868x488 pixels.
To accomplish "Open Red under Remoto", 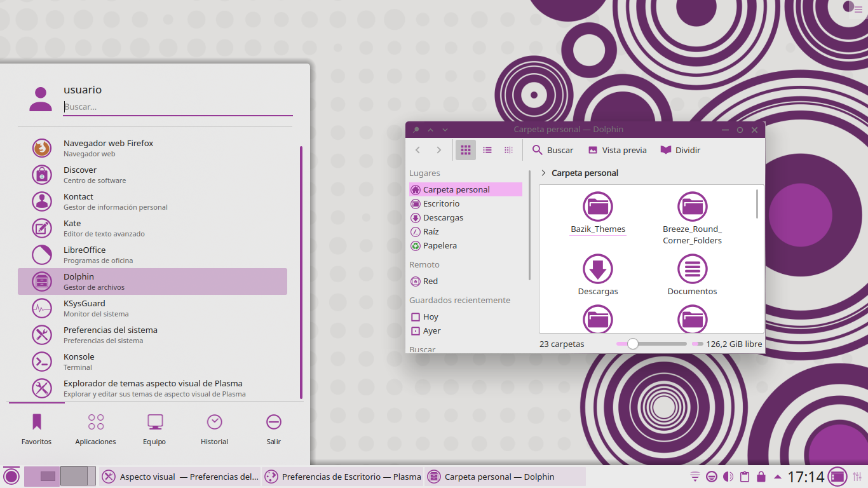I will pyautogui.click(x=466, y=281).
